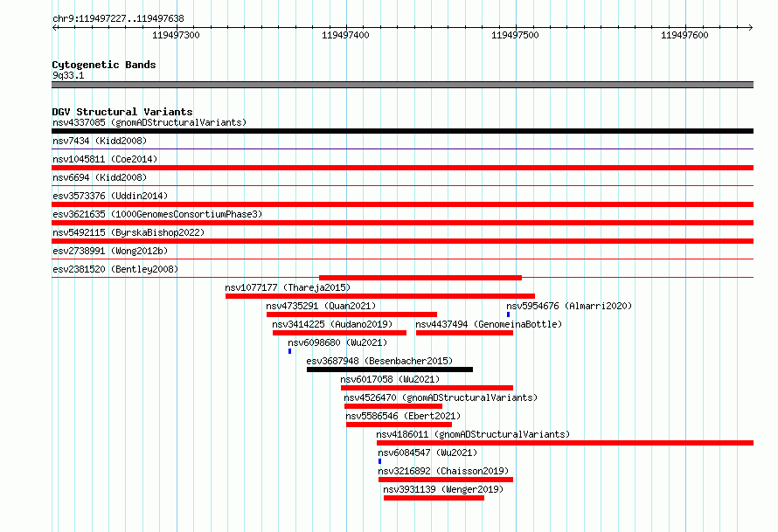This screenshot has width=778, height=532.
Task: Click nsv3931139 (Wenger2019) label
Action: (x=443, y=489)
